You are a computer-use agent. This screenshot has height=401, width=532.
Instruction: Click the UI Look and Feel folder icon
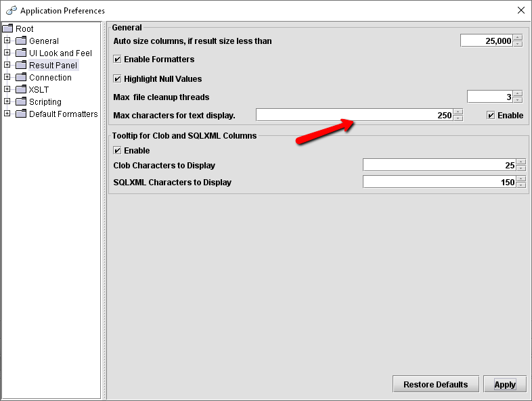[x=21, y=53]
